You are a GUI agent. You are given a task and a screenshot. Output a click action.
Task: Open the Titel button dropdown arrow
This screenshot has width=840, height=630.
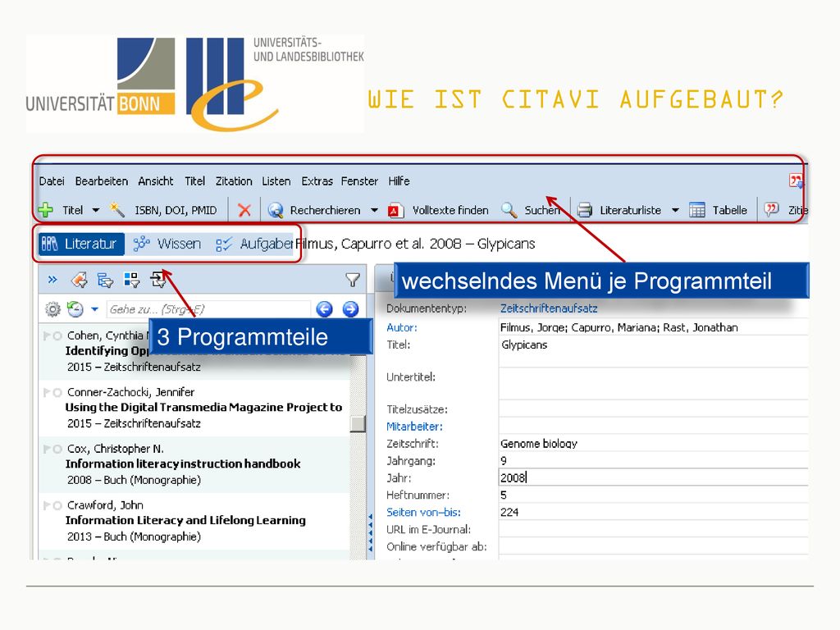pyautogui.click(x=95, y=211)
